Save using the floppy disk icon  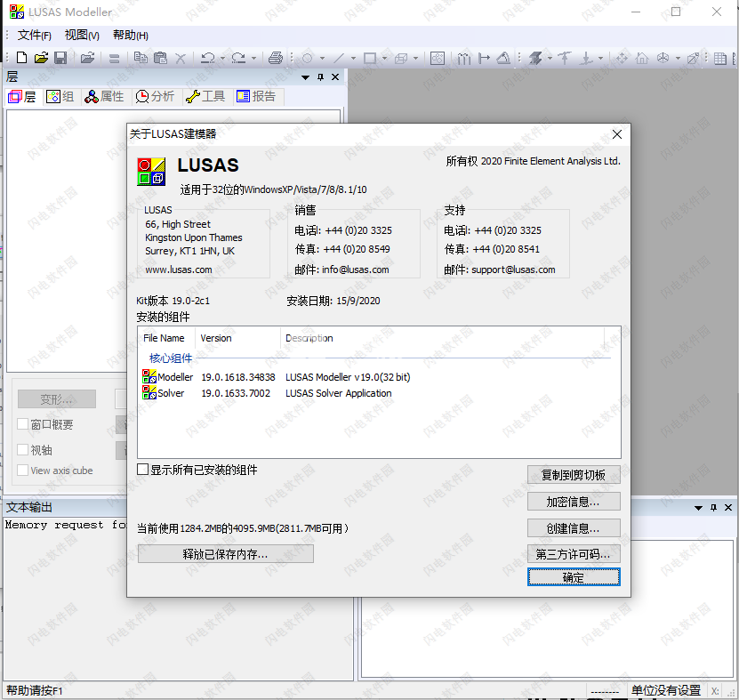tap(60, 58)
